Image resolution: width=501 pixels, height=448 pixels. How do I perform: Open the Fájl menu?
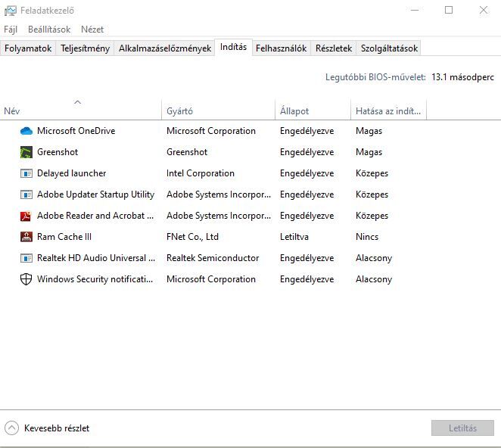coord(11,30)
